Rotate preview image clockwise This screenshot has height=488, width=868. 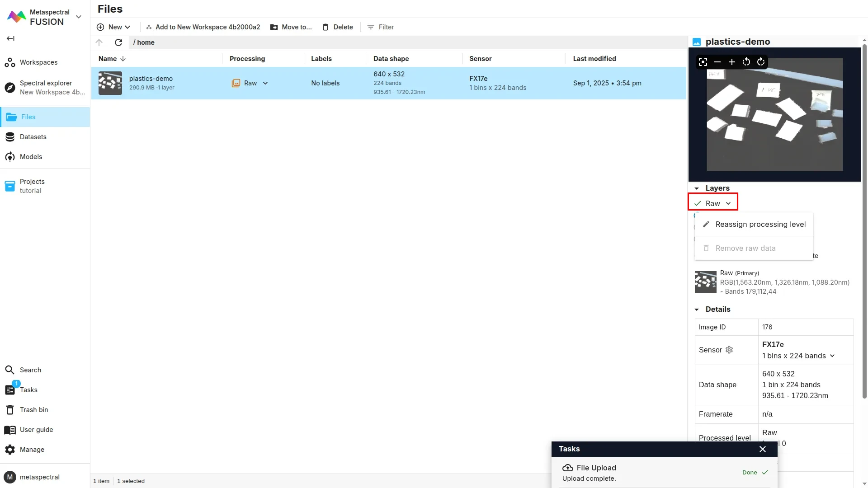[x=761, y=62]
